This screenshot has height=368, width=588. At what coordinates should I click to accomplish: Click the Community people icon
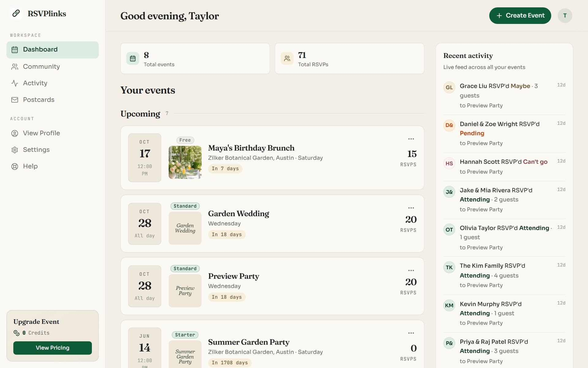click(15, 67)
